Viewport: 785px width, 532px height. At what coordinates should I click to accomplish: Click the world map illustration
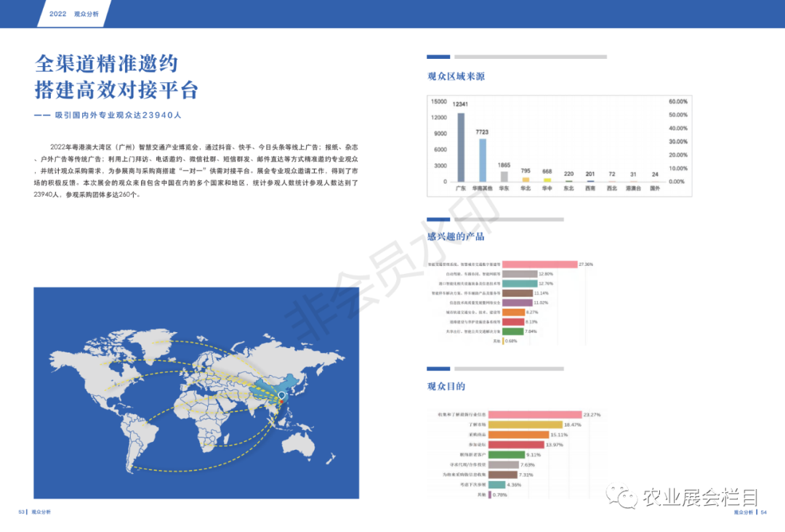[x=196, y=393]
